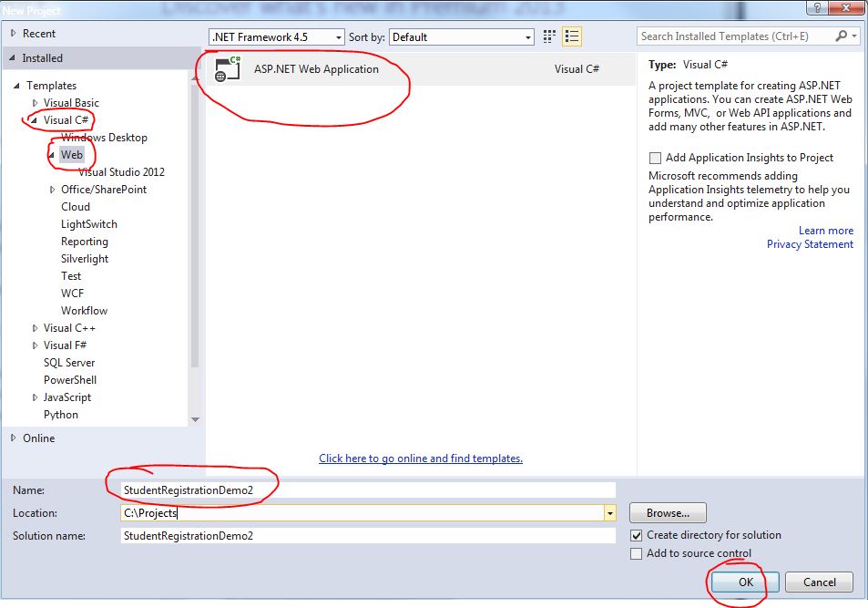Open the Location path dropdown arrow
Viewport: 868px width, 608px height.
coord(609,513)
